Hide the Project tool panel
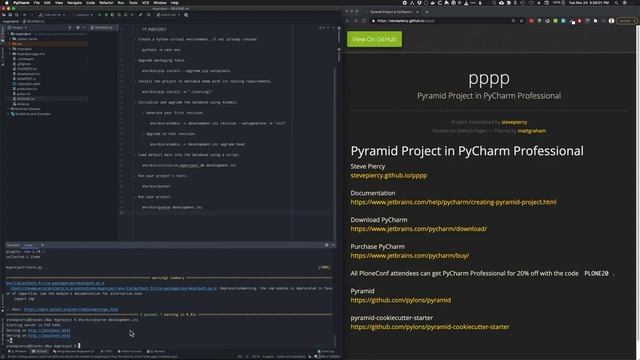The height and width of the screenshot is (360, 640). point(84,27)
